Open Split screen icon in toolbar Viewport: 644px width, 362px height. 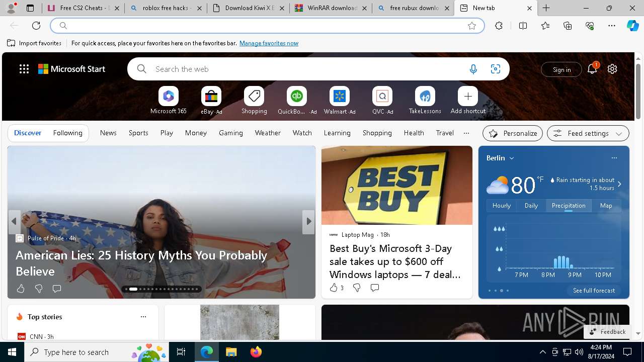click(x=523, y=26)
